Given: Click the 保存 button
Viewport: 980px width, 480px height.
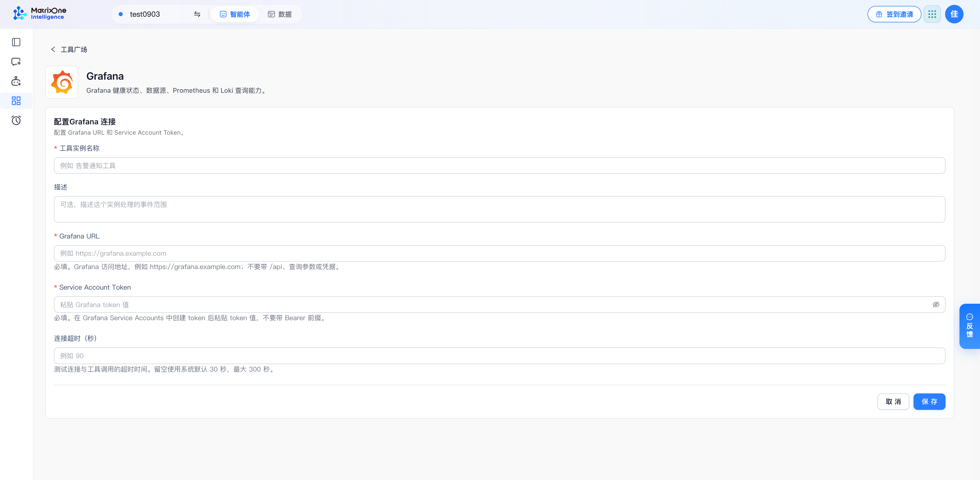Looking at the screenshot, I should [x=929, y=402].
